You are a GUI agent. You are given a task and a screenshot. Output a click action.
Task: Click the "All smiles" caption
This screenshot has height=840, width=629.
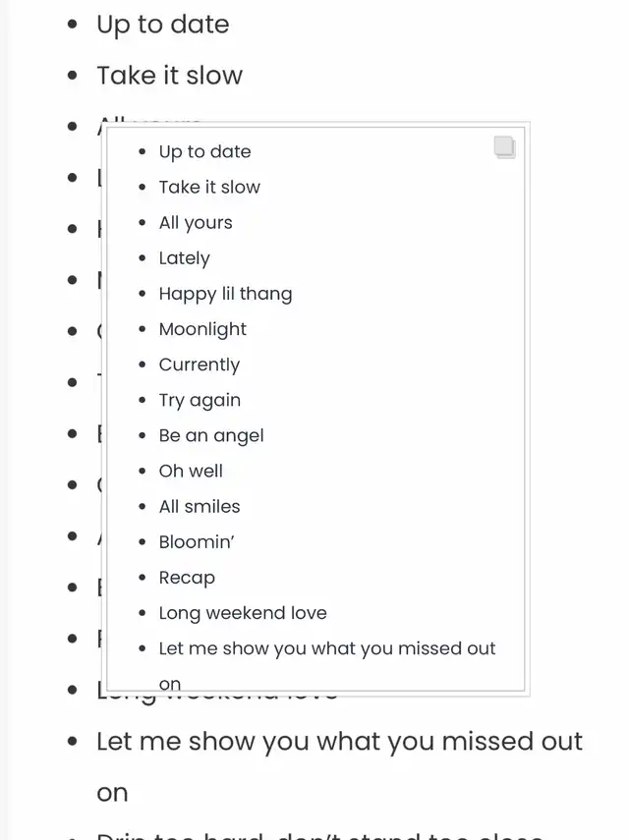200,506
